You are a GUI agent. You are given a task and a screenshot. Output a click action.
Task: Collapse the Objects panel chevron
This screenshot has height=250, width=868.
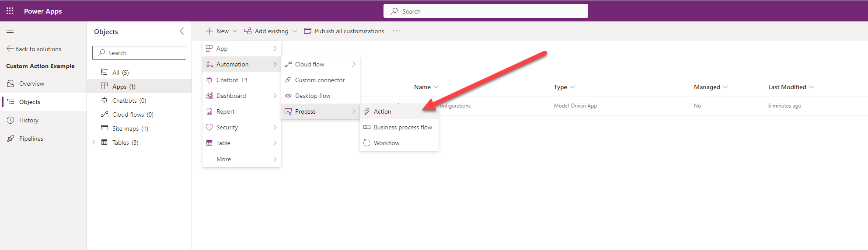click(182, 31)
